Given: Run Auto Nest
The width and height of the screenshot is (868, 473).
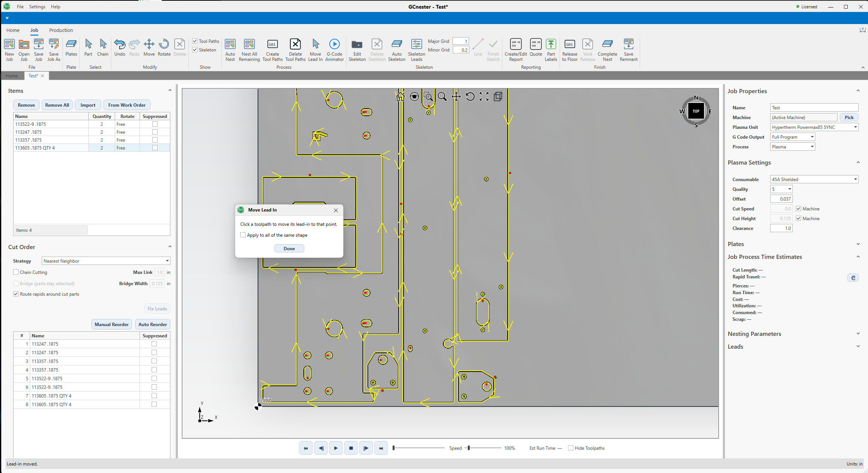Looking at the screenshot, I should 230,50.
